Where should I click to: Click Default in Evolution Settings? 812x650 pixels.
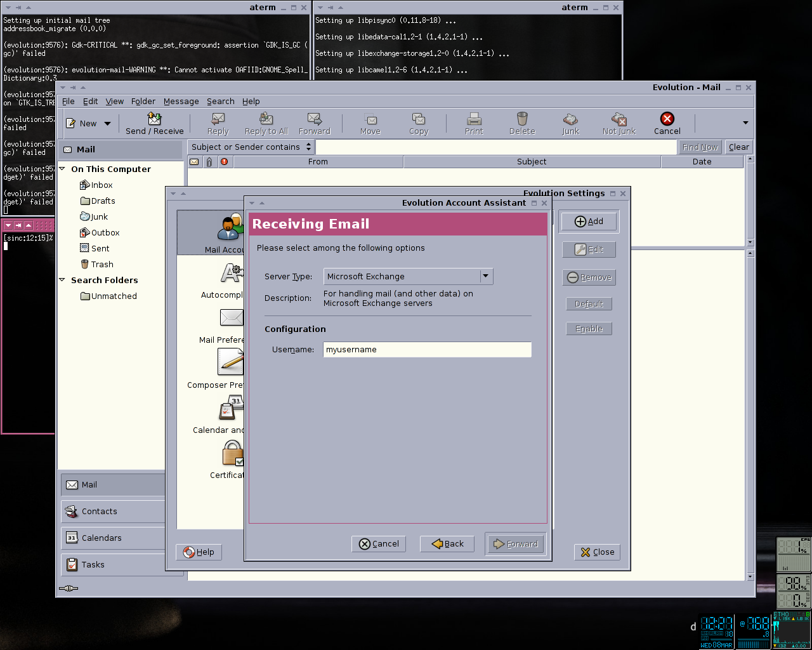click(589, 304)
